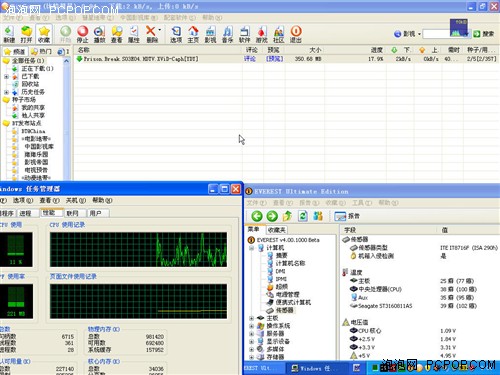
Task: Click the 社区 (Community) toolbar icon
Action: (279, 34)
